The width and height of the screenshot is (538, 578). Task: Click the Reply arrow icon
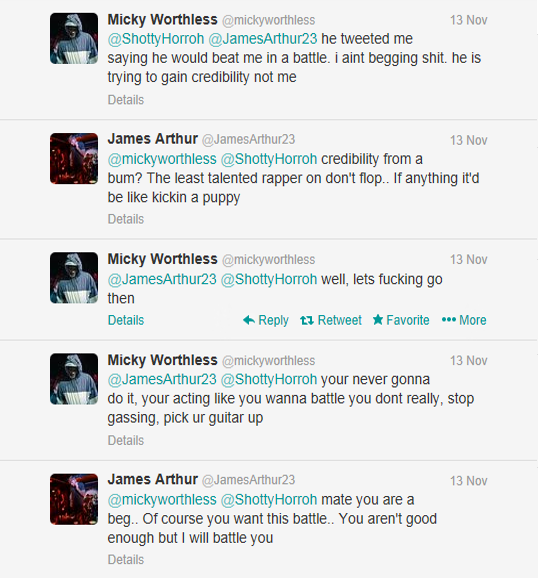249,320
